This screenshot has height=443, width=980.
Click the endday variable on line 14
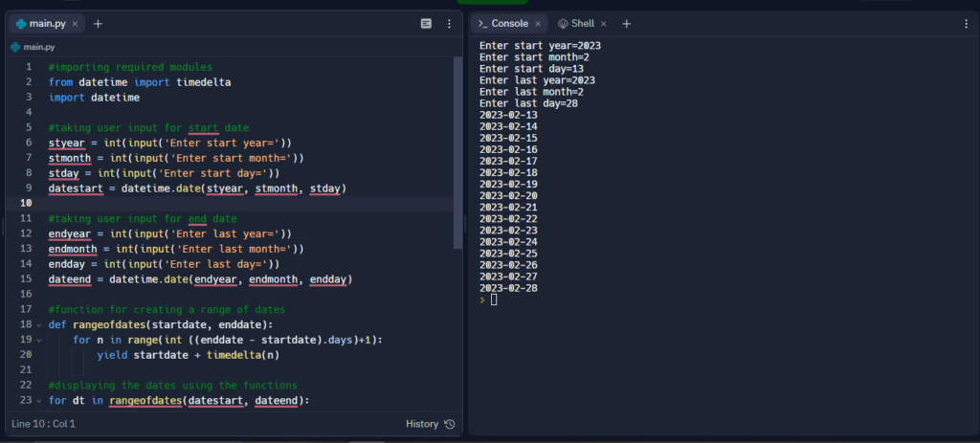[66, 264]
